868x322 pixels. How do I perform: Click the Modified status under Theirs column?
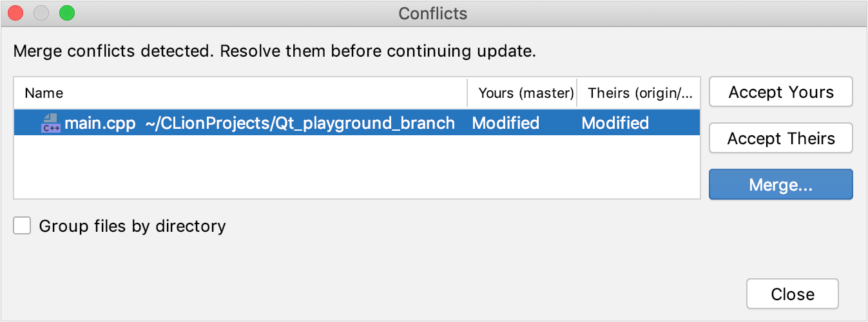click(615, 123)
